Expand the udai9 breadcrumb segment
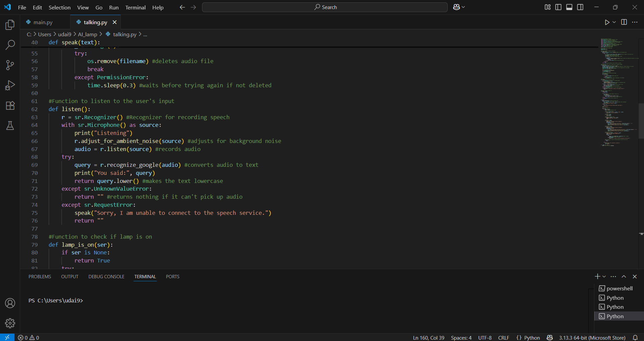This screenshot has height=341, width=644. tap(64, 34)
